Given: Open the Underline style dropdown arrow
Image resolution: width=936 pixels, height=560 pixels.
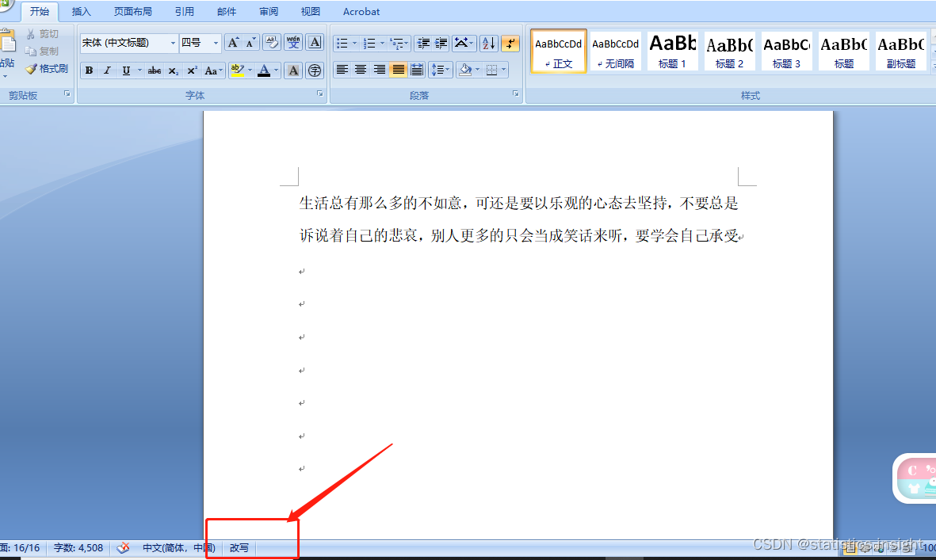Looking at the screenshot, I should pos(139,70).
